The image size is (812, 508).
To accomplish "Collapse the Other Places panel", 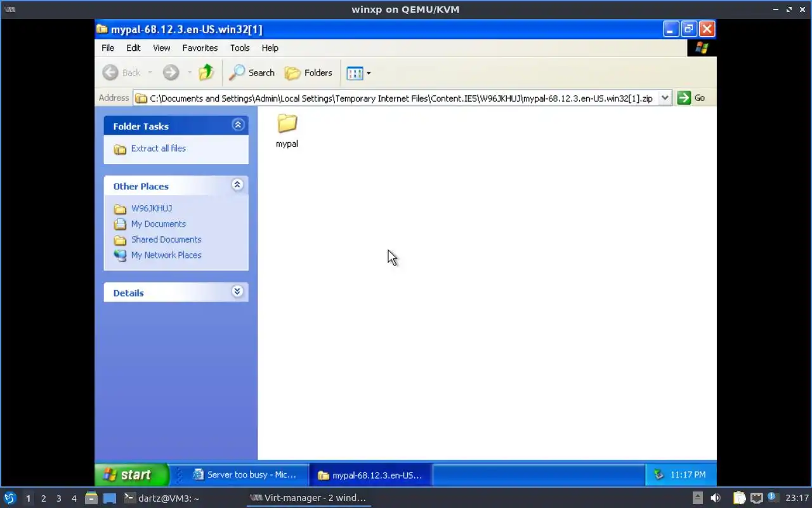I will 237,185.
